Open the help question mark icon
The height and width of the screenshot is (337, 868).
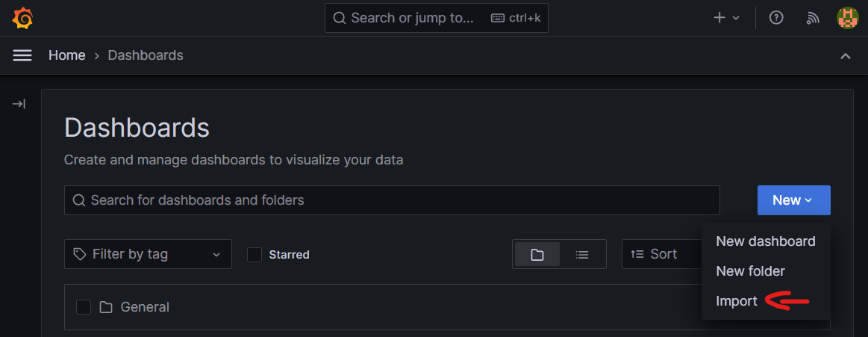[776, 18]
